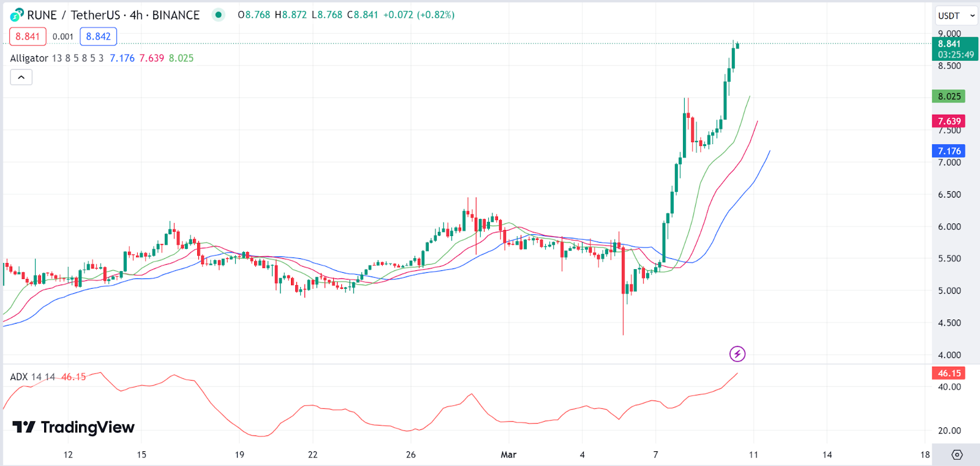Image resolution: width=980 pixels, height=466 pixels.
Task: Click the 0.001 spread value
Action: pos(63,37)
